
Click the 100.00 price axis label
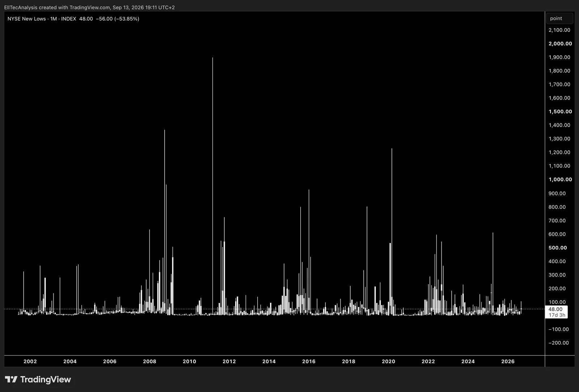click(x=557, y=302)
